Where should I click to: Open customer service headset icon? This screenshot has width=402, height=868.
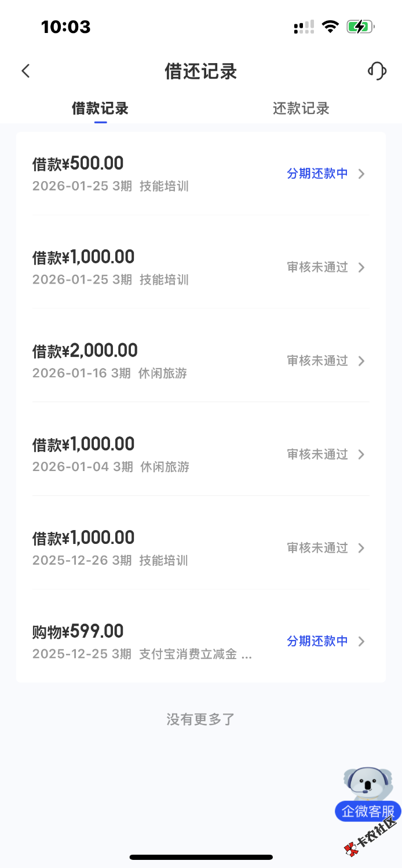[377, 71]
